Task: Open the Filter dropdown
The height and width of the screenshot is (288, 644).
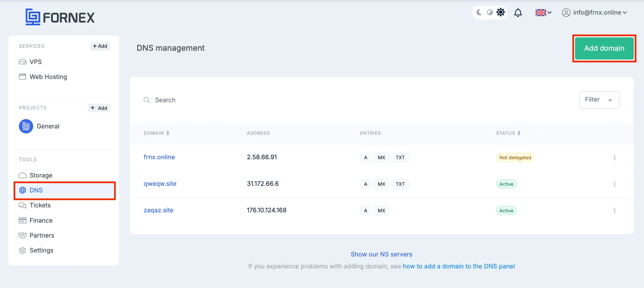Action: tap(599, 100)
